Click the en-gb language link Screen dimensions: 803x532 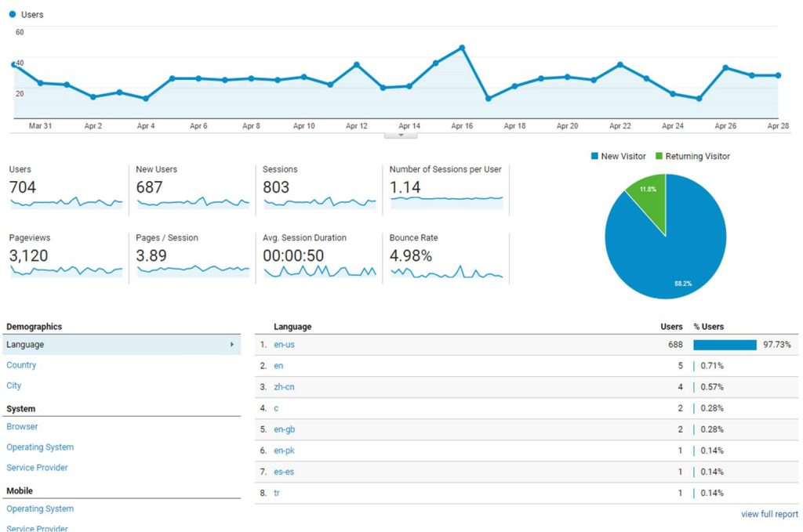pos(284,429)
